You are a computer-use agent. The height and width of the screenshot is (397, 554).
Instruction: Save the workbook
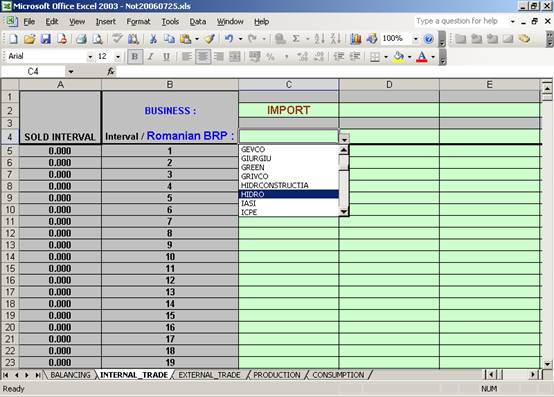point(46,39)
